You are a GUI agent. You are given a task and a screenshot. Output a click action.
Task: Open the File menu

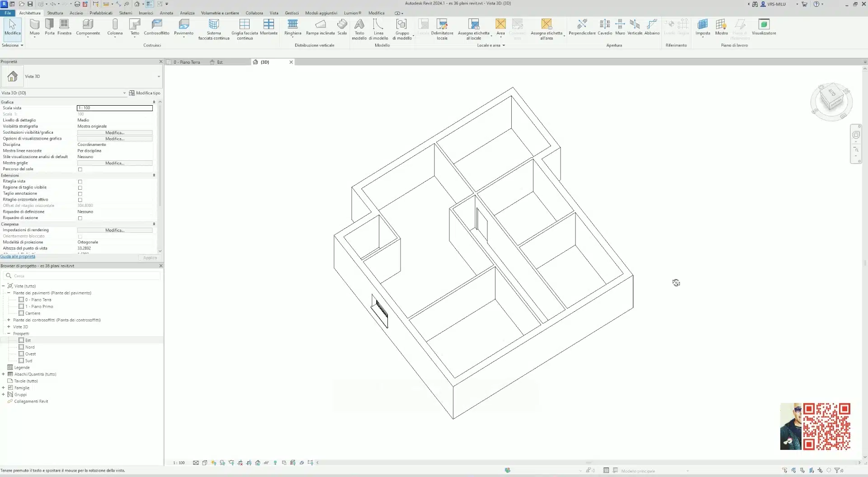[8, 13]
